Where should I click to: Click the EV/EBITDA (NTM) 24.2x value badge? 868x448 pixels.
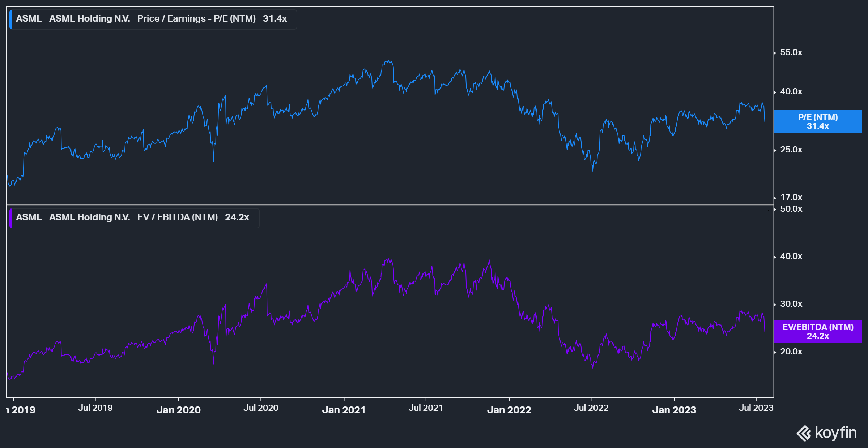click(x=818, y=332)
